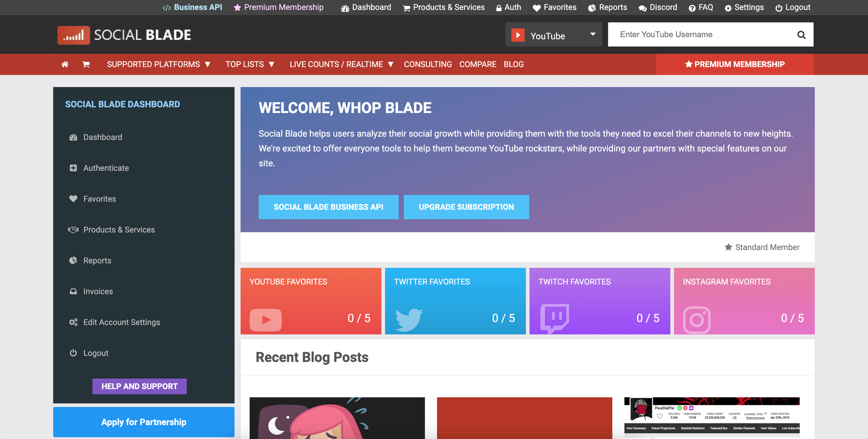Screen dimensions: 868x439
Task: Click the Social Blade Business API button
Action: pyautogui.click(x=329, y=207)
